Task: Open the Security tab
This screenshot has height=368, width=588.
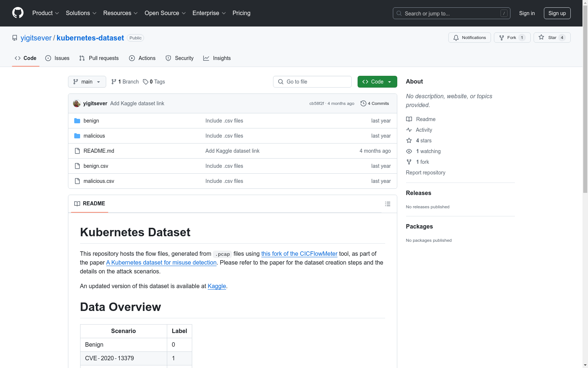Action: pyautogui.click(x=180, y=58)
